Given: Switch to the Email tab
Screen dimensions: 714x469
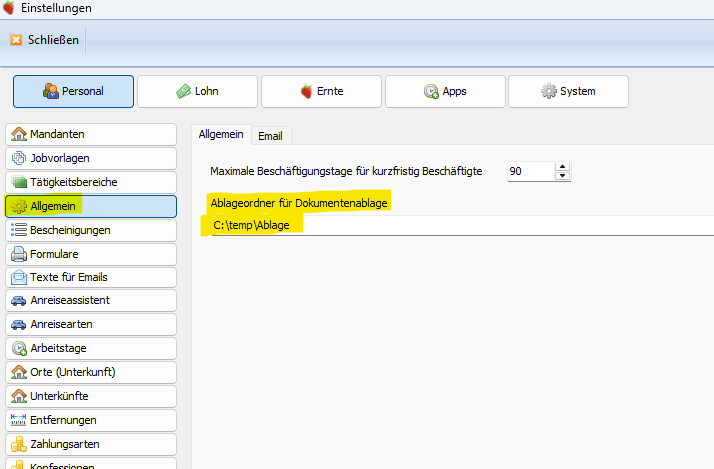Looking at the screenshot, I should click(x=270, y=135).
